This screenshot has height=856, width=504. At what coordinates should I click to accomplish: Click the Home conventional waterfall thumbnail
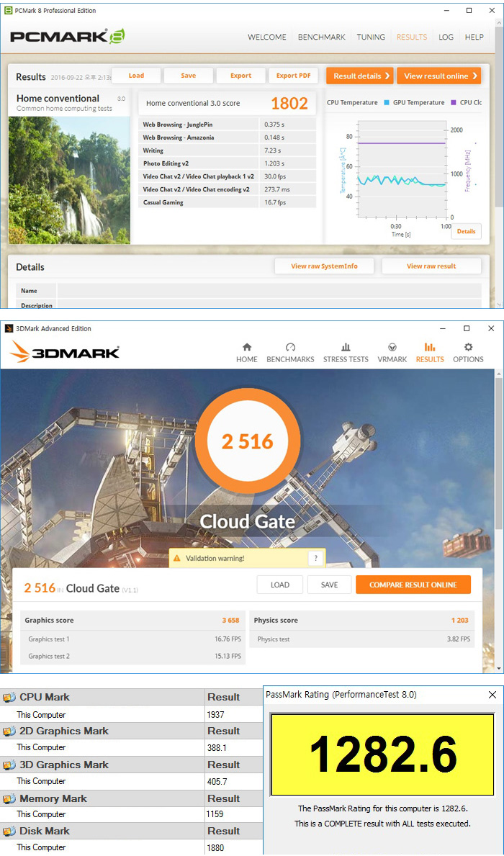(69, 179)
